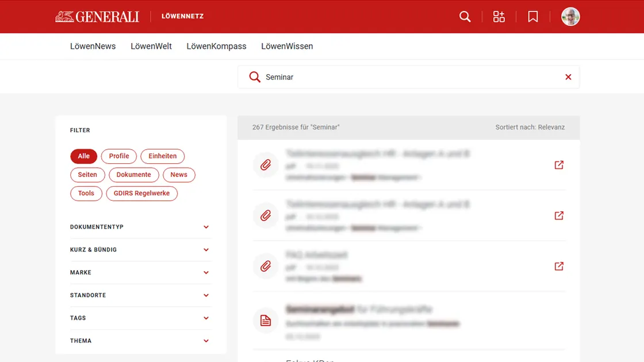The image size is (644, 362).
Task: Open the apps grid icon in the header
Action: 499,17
